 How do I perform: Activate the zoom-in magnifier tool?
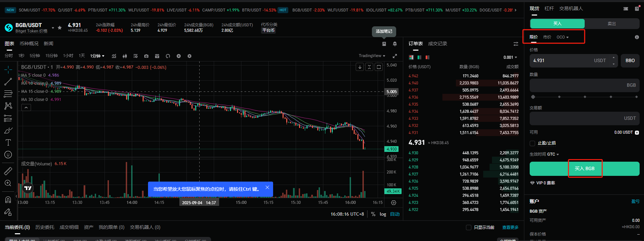point(8,183)
